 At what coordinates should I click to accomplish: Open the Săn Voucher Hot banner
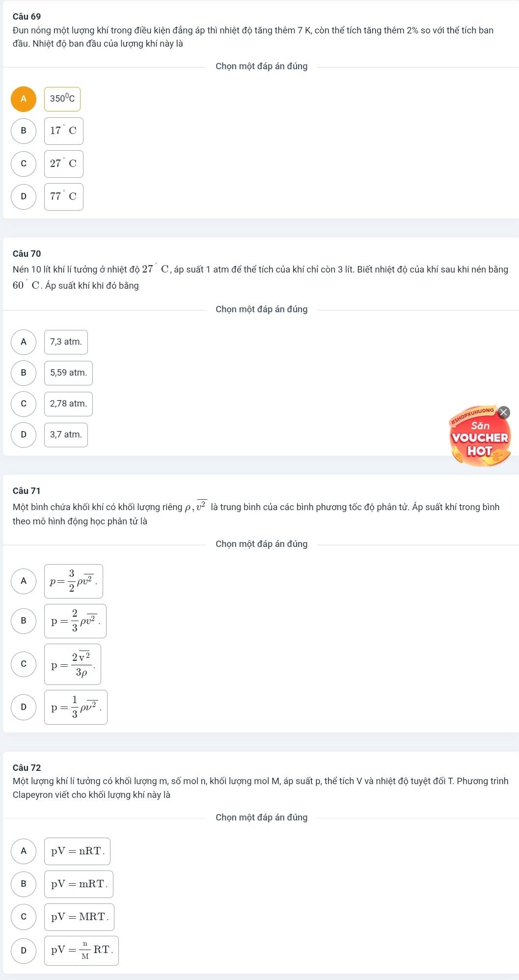pos(480,438)
